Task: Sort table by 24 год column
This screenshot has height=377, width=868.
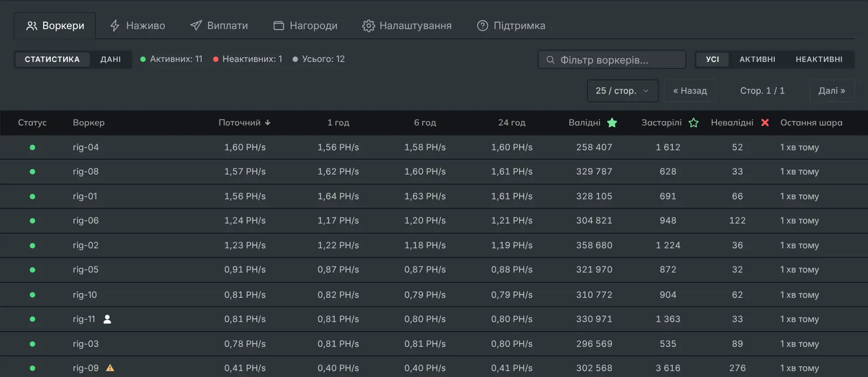Action: pos(512,123)
